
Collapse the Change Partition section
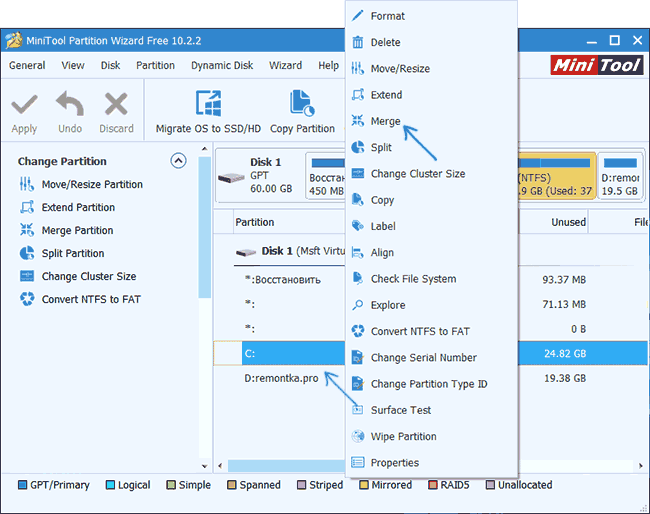pyautogui.click(x=178, y=161)
